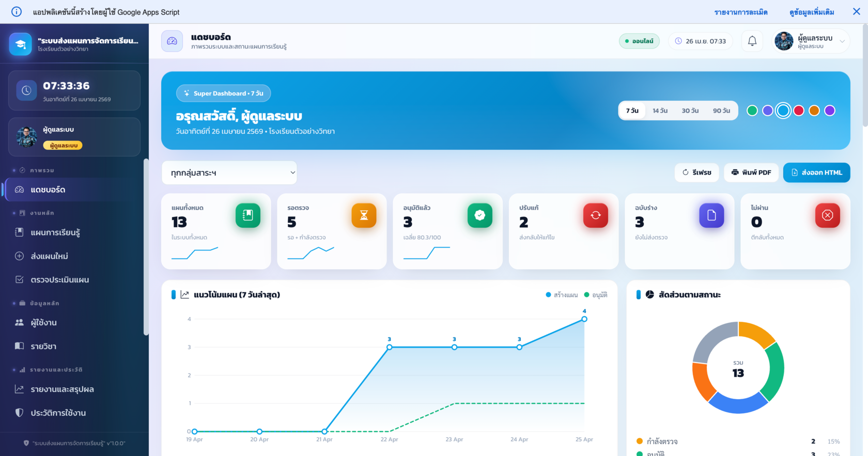
Task: Click the ส่งออก HTML button
Action: click(x=816, y=172)
